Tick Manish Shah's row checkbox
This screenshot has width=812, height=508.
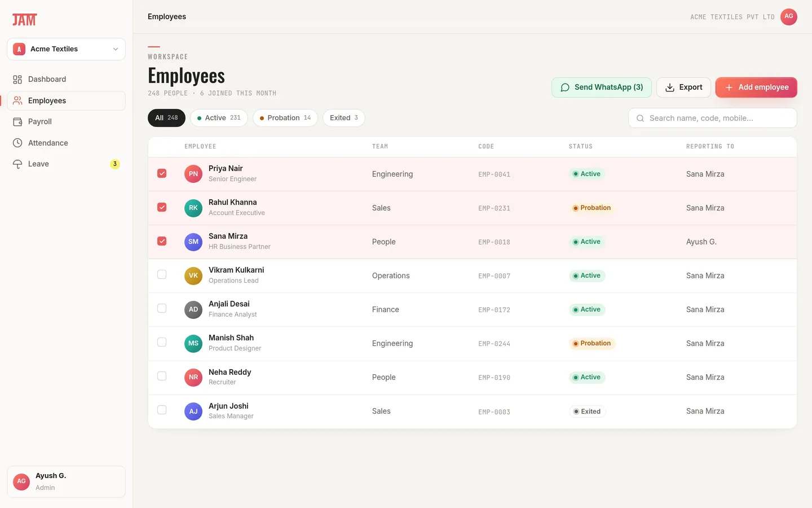[x=162, y=342]
